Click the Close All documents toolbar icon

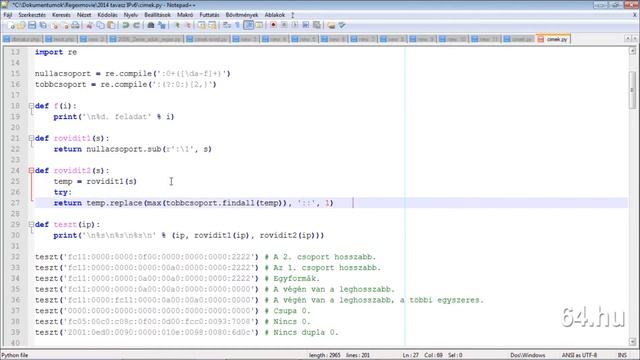65,25
